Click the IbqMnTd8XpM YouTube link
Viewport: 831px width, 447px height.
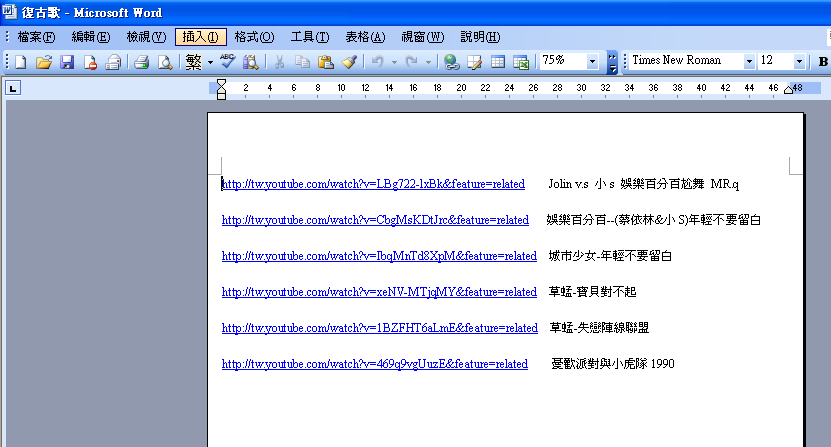[x=379, y=256]
